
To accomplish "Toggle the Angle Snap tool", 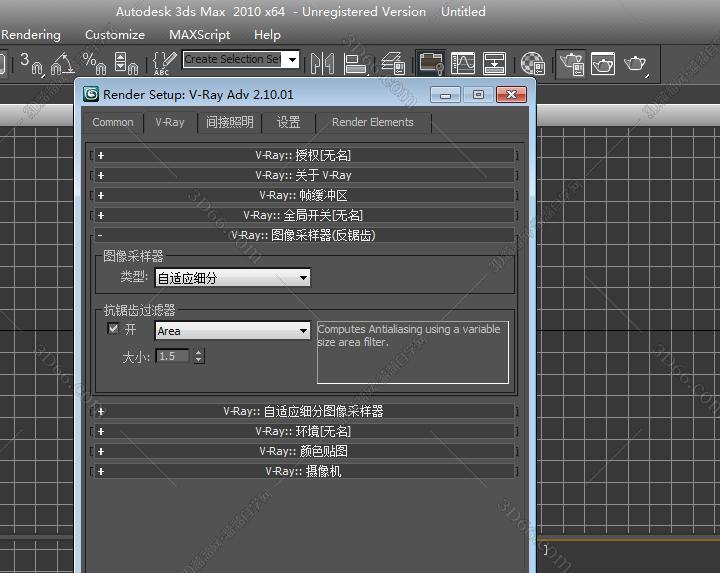I will (62, 63).
